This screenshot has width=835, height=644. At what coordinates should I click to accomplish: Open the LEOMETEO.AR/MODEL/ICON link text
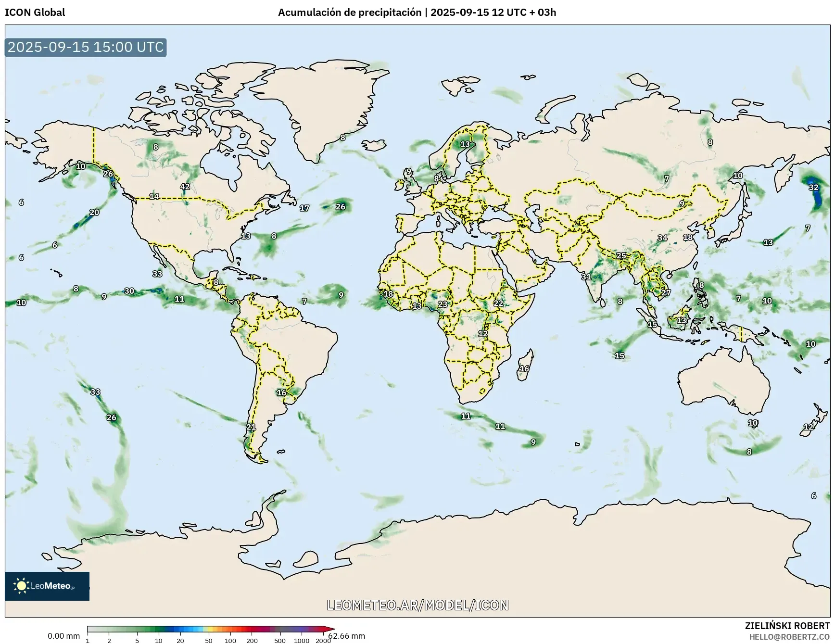[x=417, y=605]
